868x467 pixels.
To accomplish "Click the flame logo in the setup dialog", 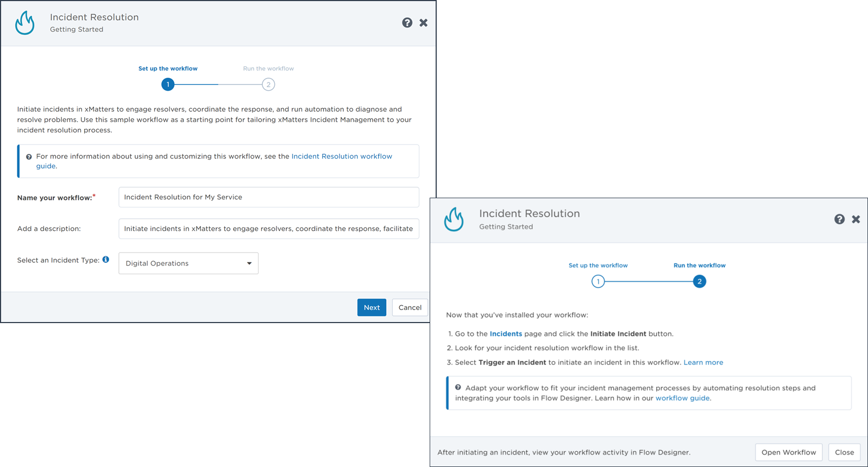I will pyautogui.click(x=25, y=23).
